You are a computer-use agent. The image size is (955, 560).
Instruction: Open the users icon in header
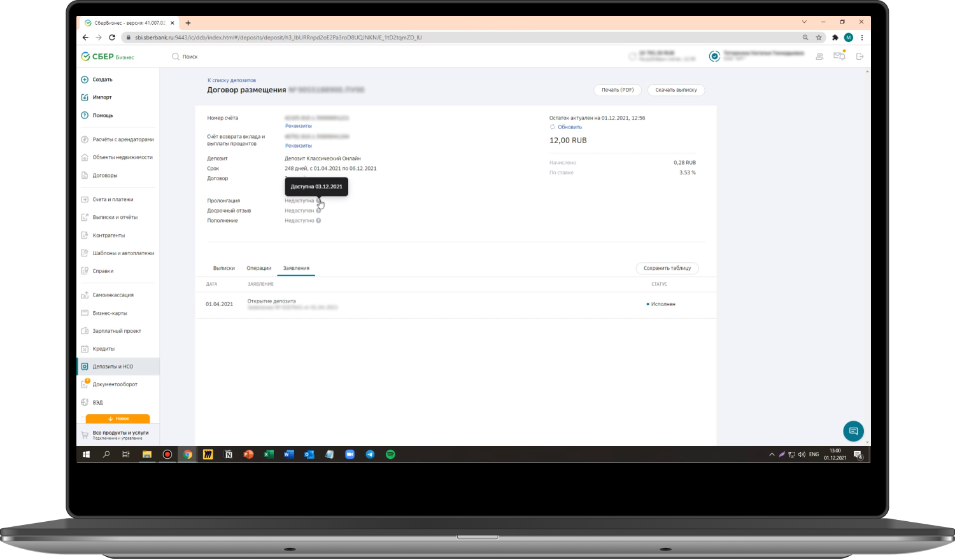pos(819,57)
